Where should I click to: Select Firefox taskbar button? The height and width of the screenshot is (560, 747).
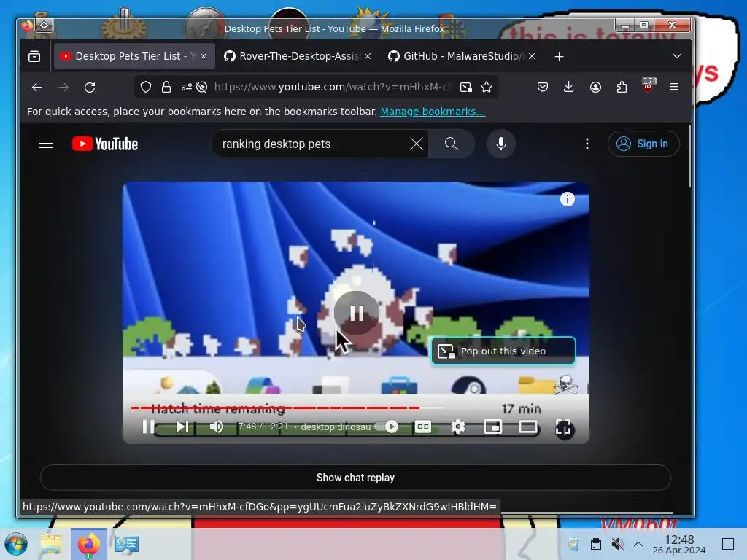[89, 544]
